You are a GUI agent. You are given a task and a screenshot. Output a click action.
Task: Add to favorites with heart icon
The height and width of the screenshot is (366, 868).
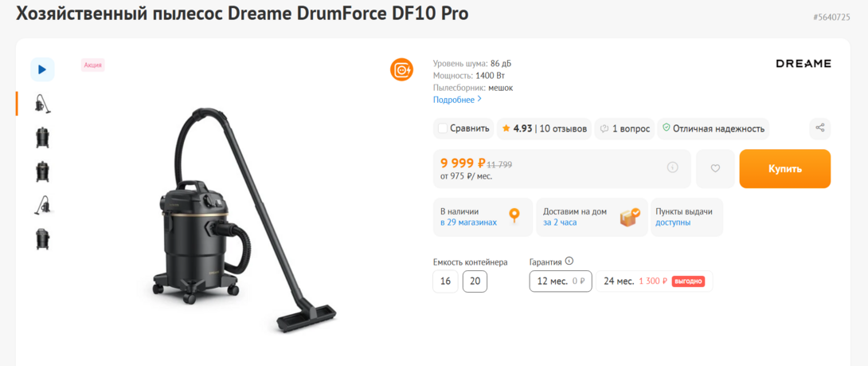(715, 168)
